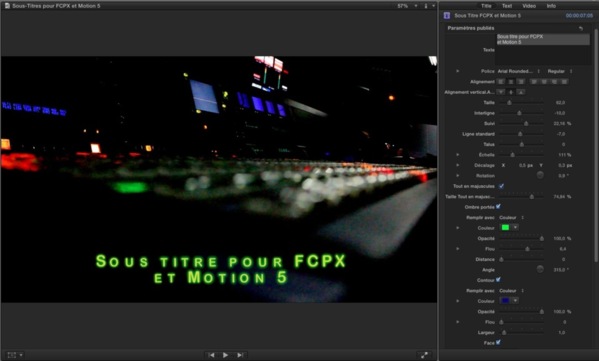599x361 pixels.
Task: Click the Distance slider handle
Action: pyautogui.click(x=502, y=259)
